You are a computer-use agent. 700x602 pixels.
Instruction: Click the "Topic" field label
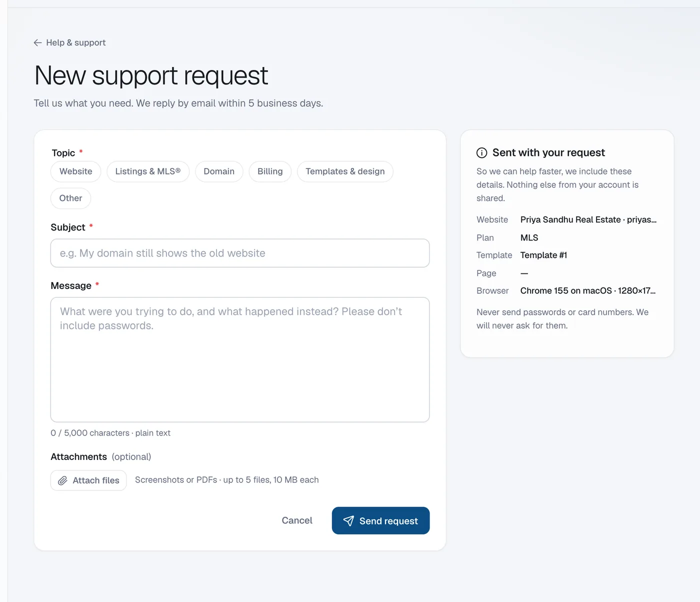pyautogui.click(x=63, y=153)
